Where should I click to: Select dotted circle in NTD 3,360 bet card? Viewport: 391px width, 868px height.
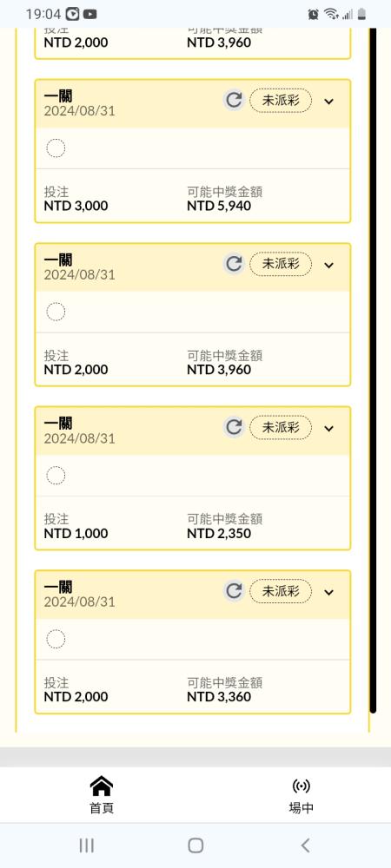tap(56, 640)
